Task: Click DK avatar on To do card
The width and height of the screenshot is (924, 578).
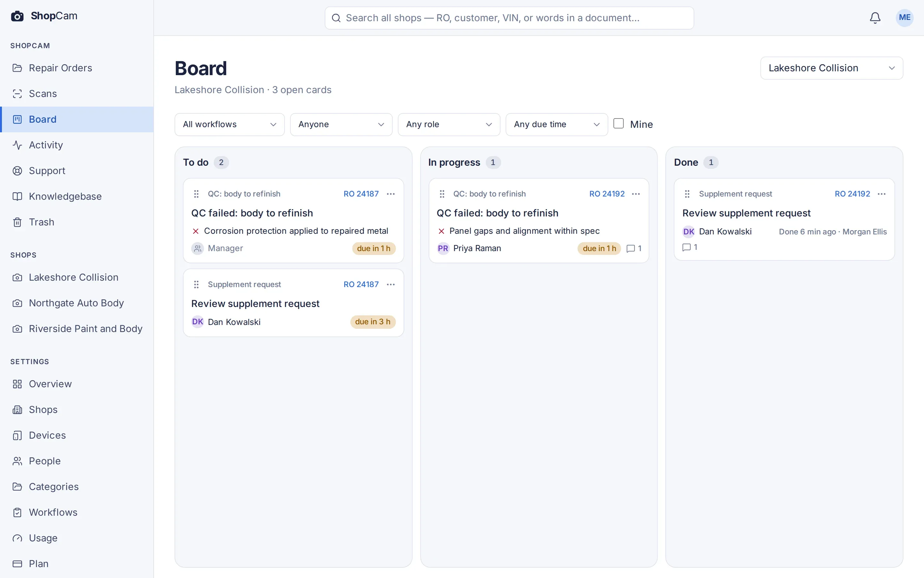Action: point(197,322)
